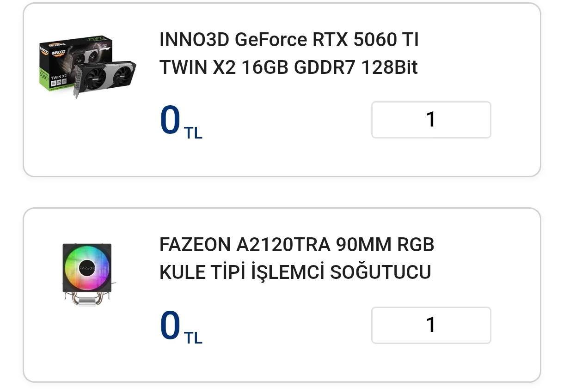Focus the quantity field for the FAZEON cooler
Screen dimensions: 564x392
pyautogui.click(x=431, y=325)
